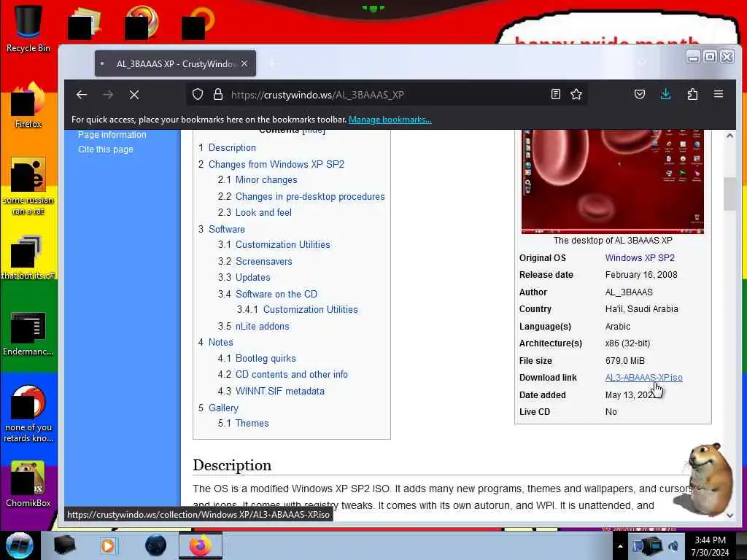Open the Windows XP SP2 infobox link

[x=640, y=258]
